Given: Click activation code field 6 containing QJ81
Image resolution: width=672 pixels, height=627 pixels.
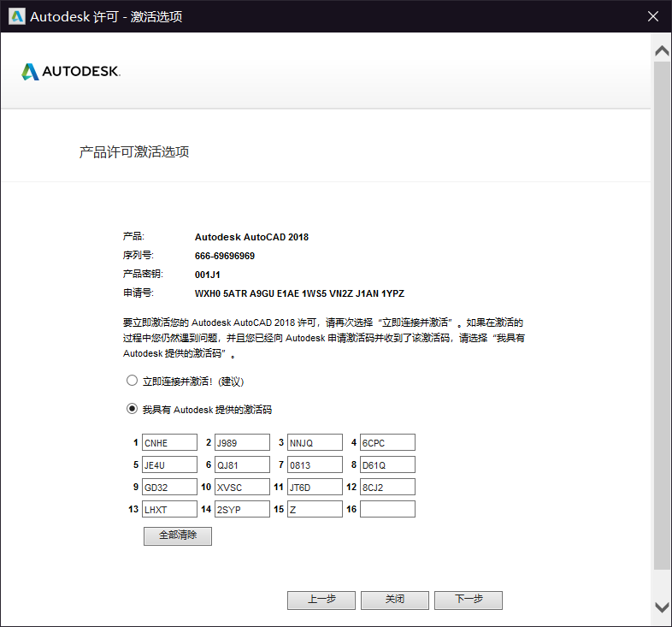Looking at the screenshot, I should click(242, 464).
